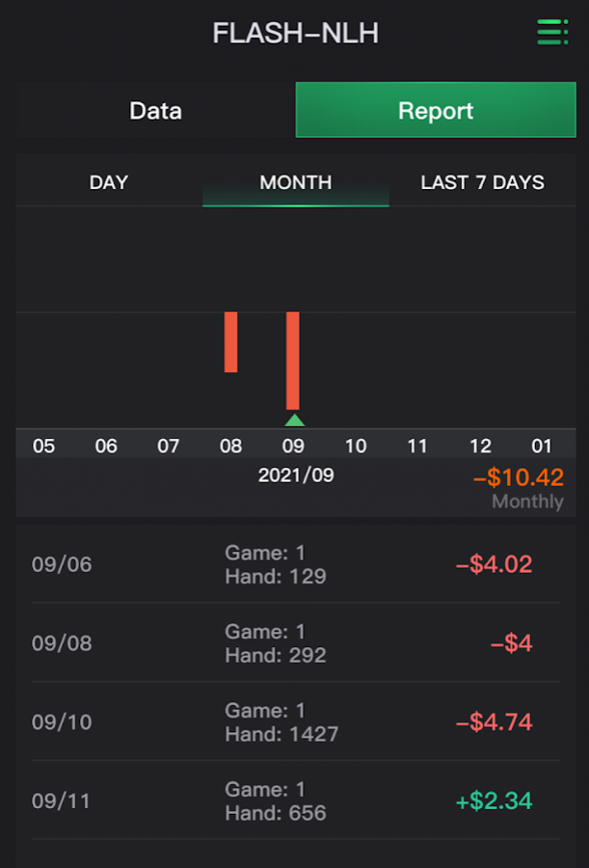Choose month 07 on the axis
Image resolution: width=589 pixels, height=868 pixels.
[169, 446]
